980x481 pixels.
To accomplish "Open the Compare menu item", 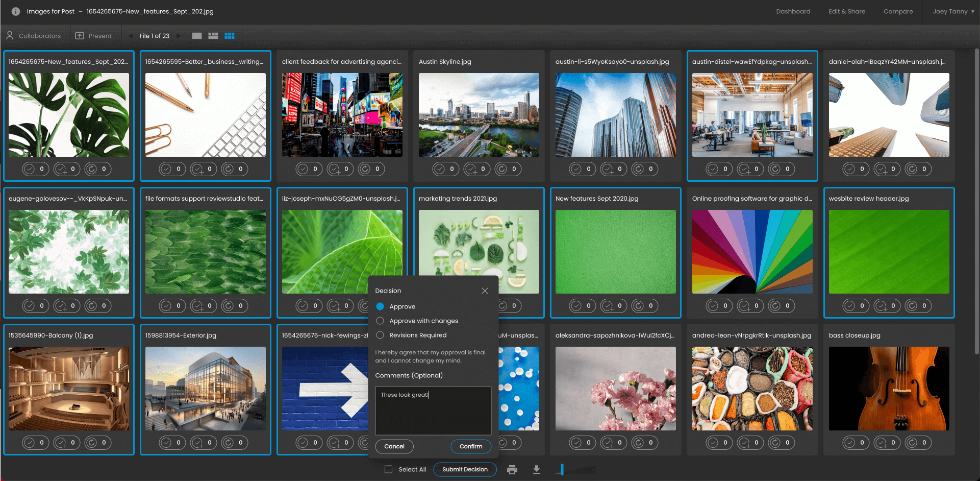I will click(898, 11).
